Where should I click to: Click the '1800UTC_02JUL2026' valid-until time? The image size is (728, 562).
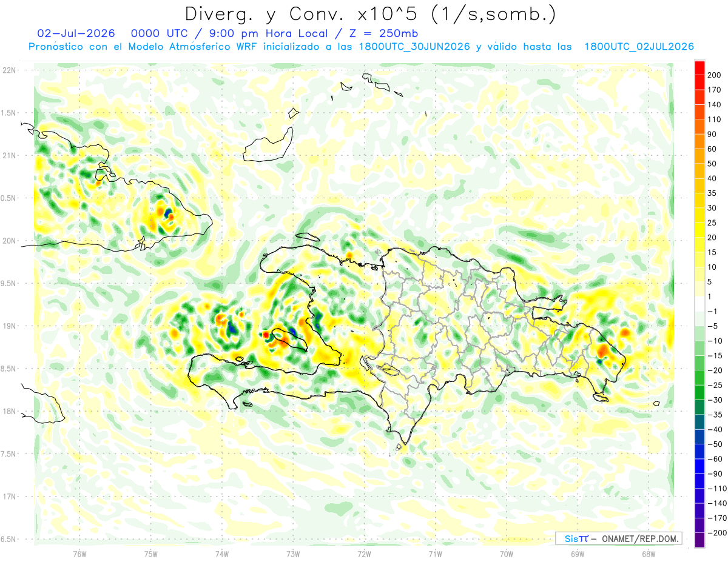(x=639, y=47)
